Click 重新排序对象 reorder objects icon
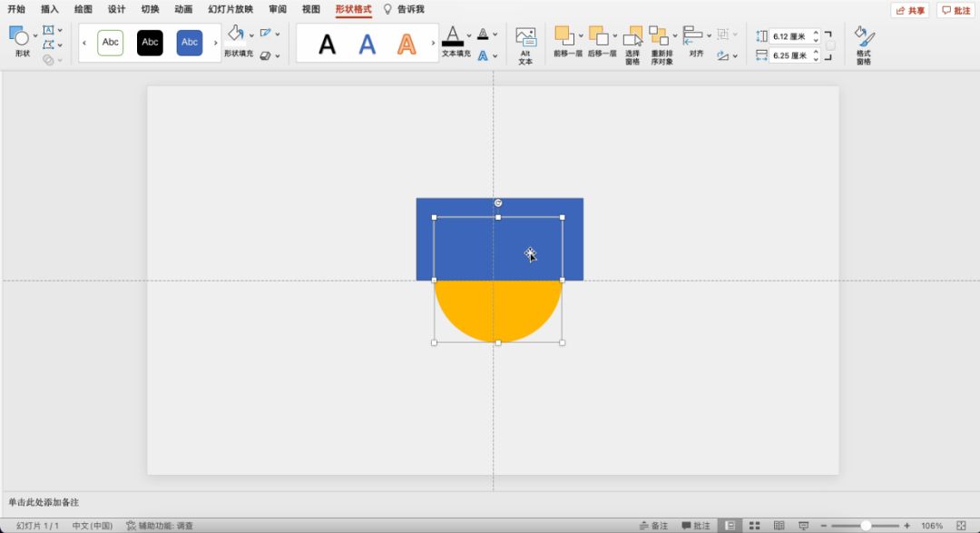The height and width of the screenshot is (533, 980). point(658,35)
